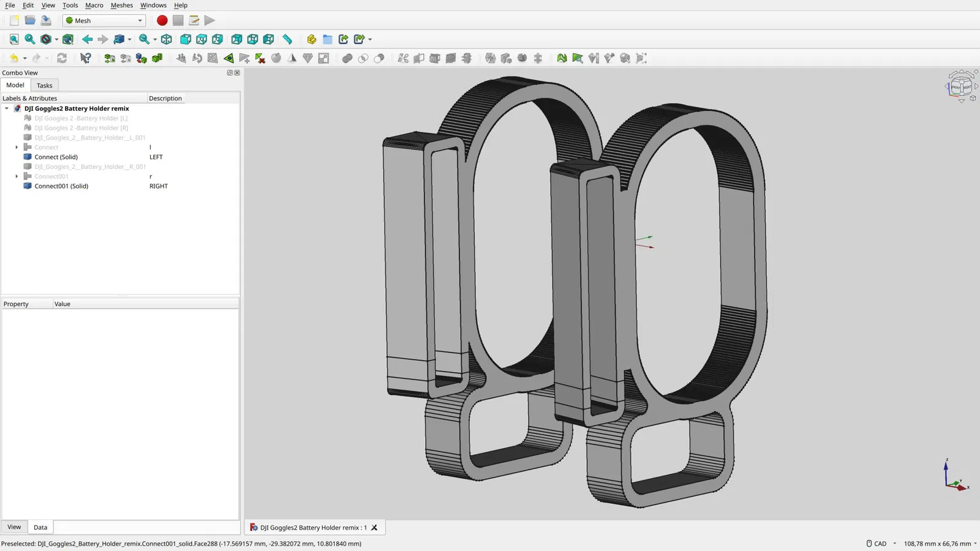The height and width of the screenshot is (551, 980).
Task: Expand the Connect001 tree item
Action: 17,176
